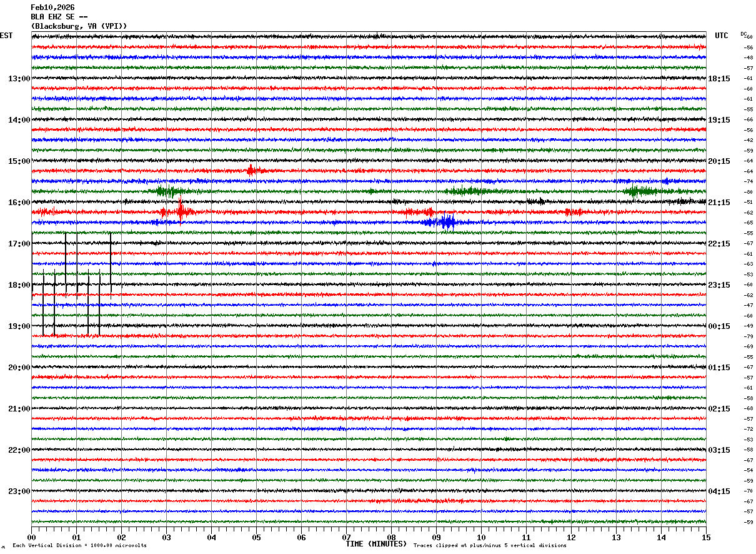Click the "UTC" timezone label

point(722,36)
